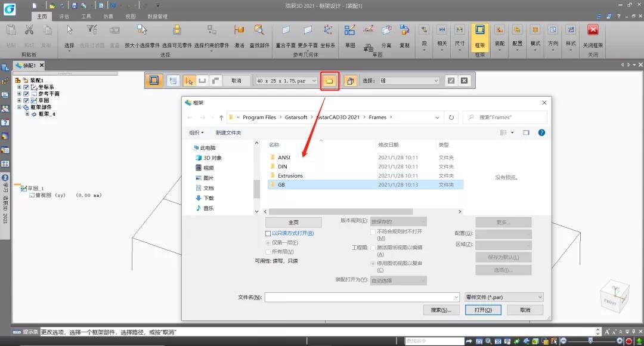Select 下载 in dialog navigation pane
644x346 pixels.
click(209, 198)
